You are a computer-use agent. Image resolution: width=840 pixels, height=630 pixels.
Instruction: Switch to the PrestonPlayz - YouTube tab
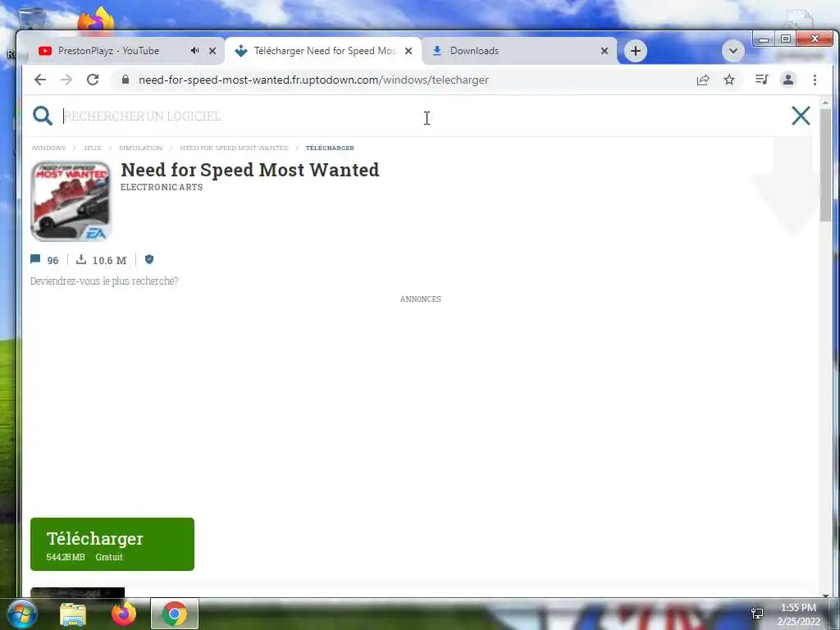(x=109, y=51)
